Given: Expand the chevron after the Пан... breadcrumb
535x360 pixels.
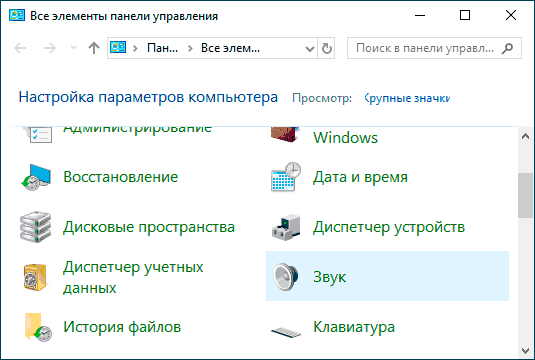Looking at the screenshot, I should [190, 48].
